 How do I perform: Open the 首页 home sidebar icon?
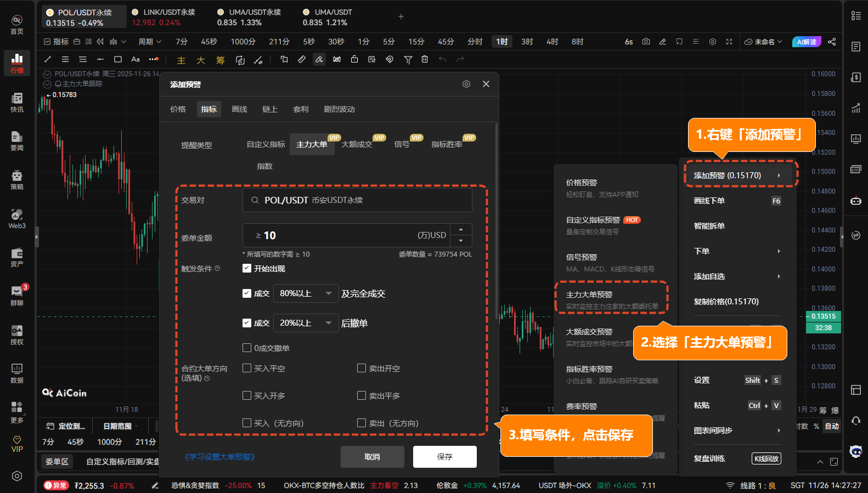(x=17, y=25)
